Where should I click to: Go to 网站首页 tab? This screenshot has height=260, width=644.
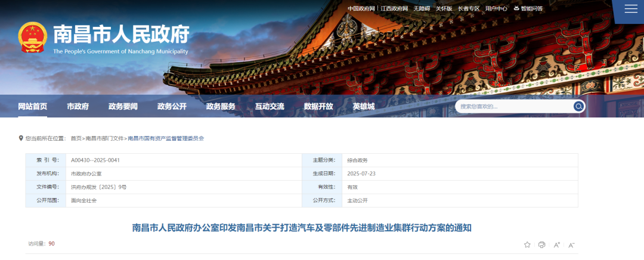[x=32, y=106]
